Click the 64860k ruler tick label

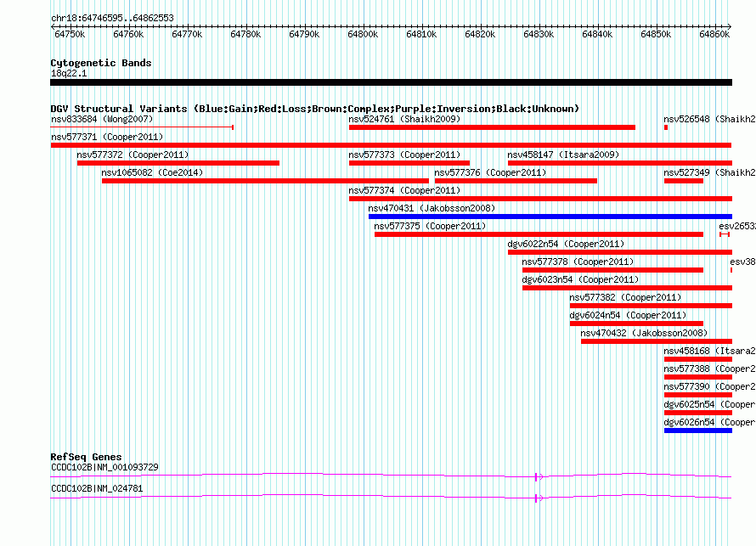[714, 35]
